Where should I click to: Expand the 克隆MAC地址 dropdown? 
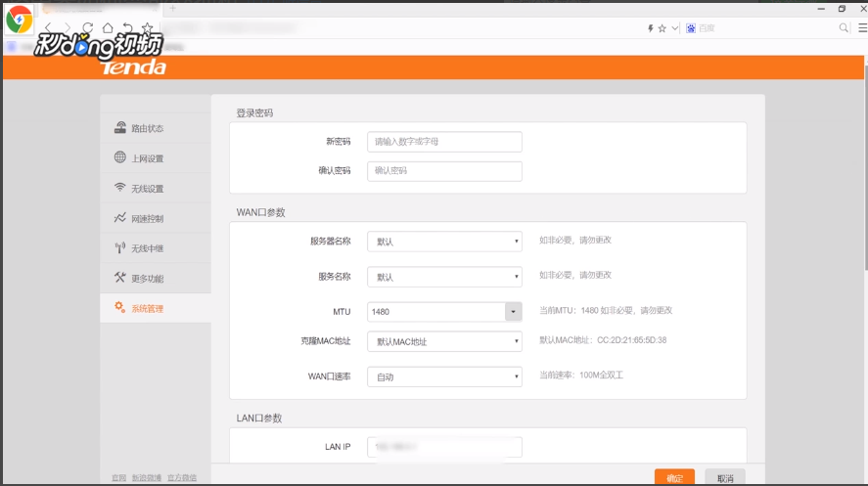click(x=444, y=342)
